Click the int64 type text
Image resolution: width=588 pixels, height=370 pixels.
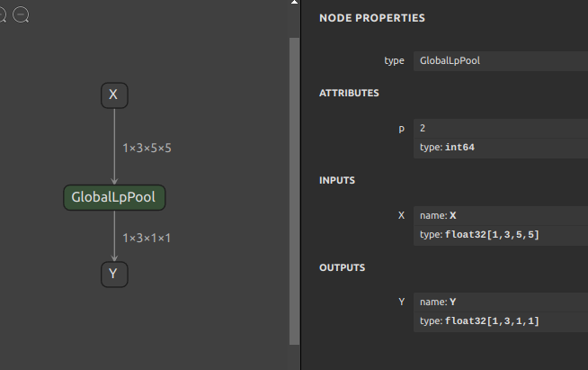[459, 148]
